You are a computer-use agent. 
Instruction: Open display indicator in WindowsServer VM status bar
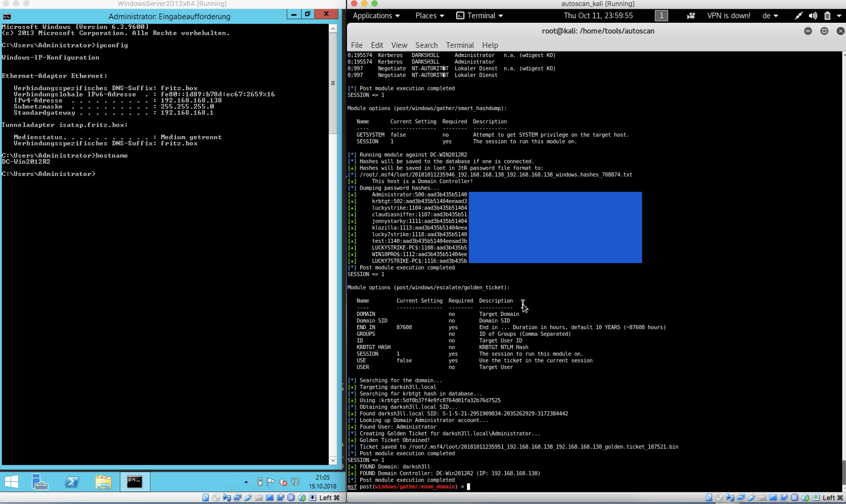[270, 497]
